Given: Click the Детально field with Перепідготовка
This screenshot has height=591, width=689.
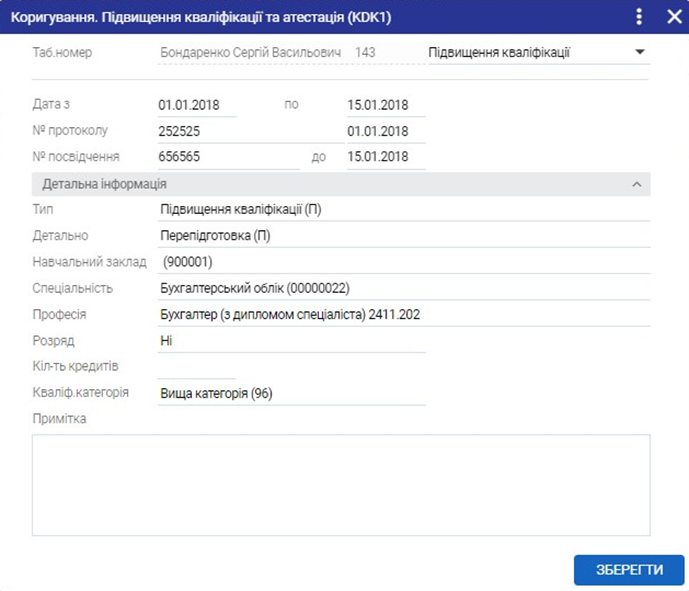Looking at the screenshot, I should (403, 236).
